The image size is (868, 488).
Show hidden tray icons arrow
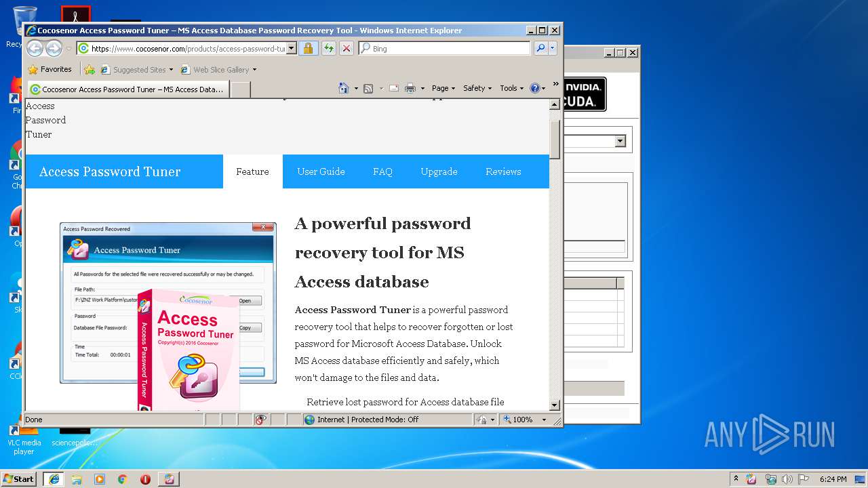(736, 479)
